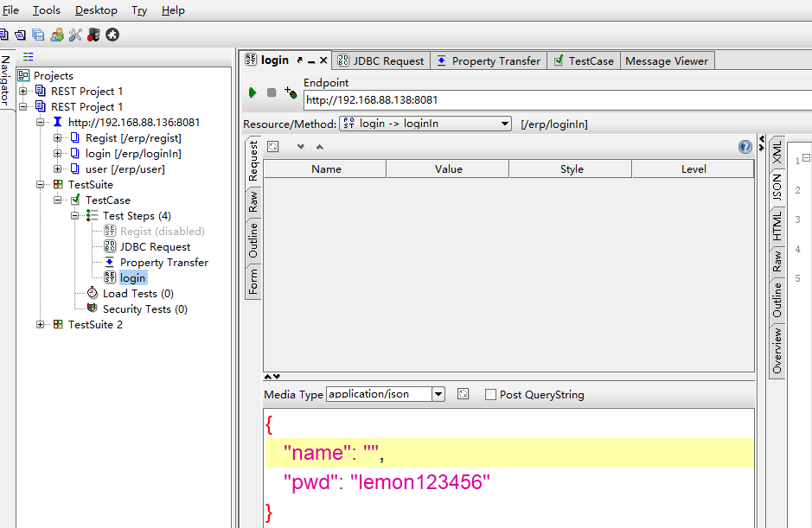
Task: Click the online help question mark icon
Action: pos(745,147)
